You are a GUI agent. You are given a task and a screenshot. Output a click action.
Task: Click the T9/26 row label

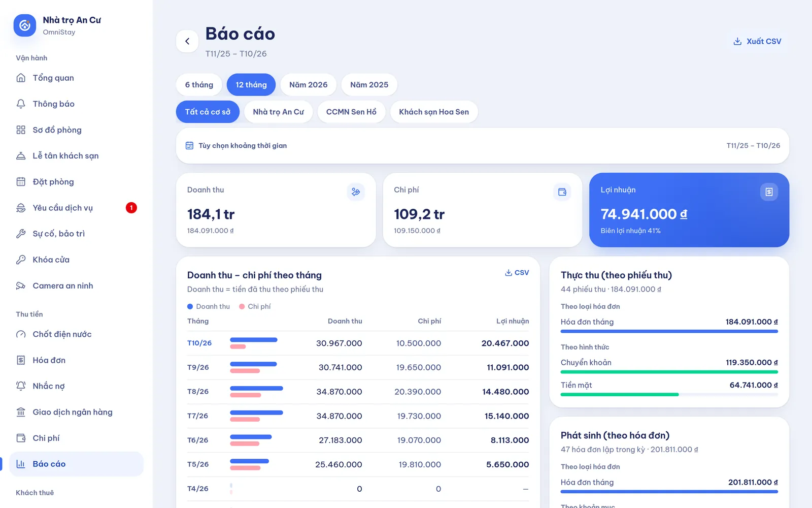pyautogui.click(x=198, y=367)
